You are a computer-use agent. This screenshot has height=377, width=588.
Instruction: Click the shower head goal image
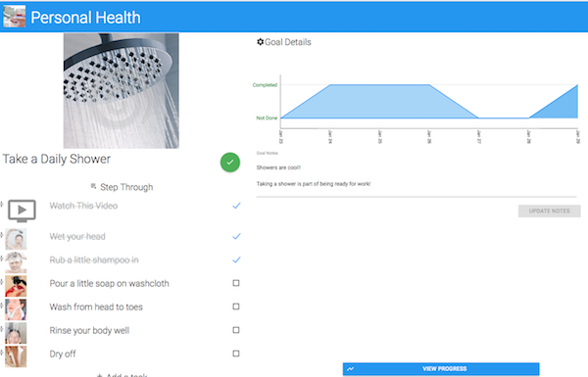[x=122, y=91]
